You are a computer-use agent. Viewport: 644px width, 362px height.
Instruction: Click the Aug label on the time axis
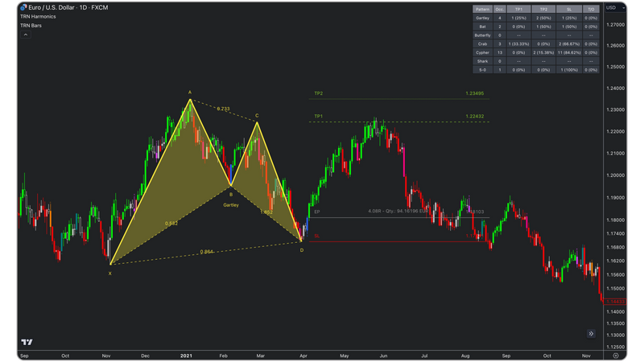coord(465,356)
